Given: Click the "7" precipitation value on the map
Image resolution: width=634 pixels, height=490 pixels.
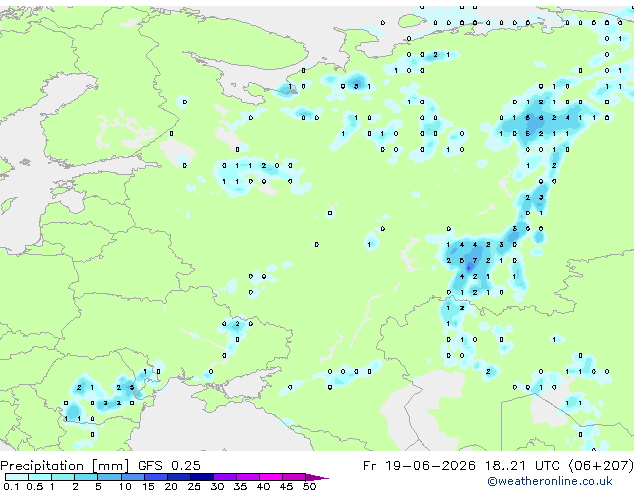Looking at the screenshot, I should [x=475, y=261].
